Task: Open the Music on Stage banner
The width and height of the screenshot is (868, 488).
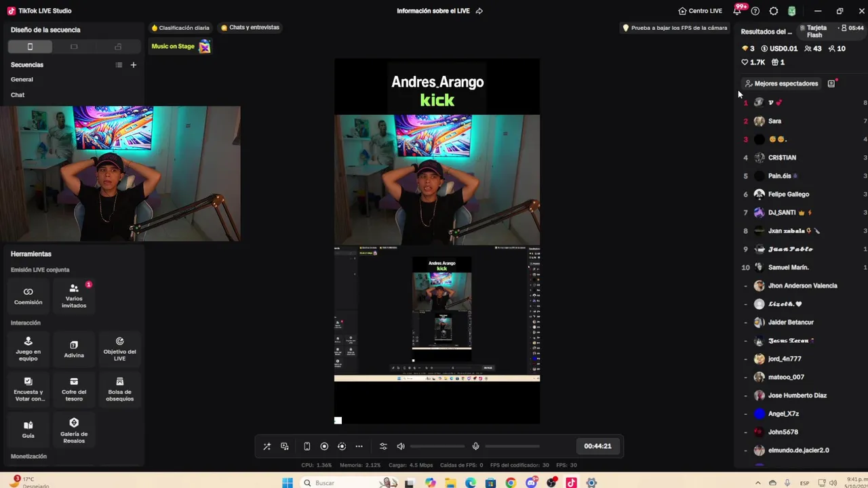Action: (x=180, y=46)
